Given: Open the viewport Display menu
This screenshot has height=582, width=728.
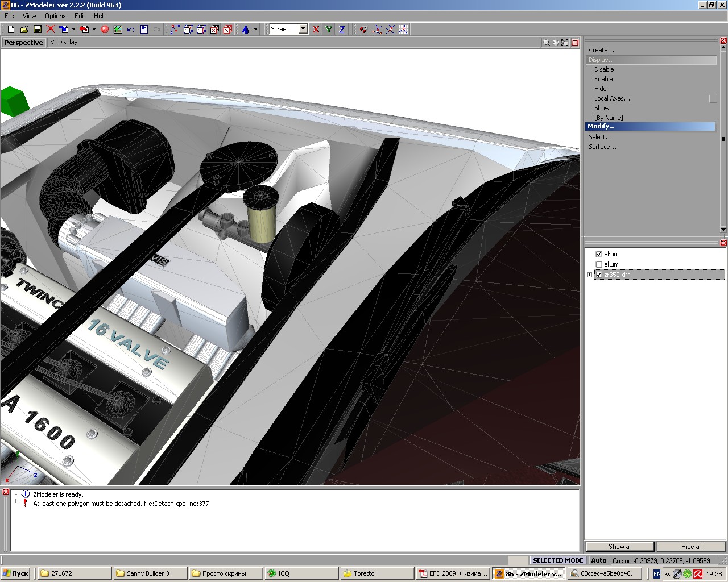Looking at the screenshot, I should click(x=68, y=42).
